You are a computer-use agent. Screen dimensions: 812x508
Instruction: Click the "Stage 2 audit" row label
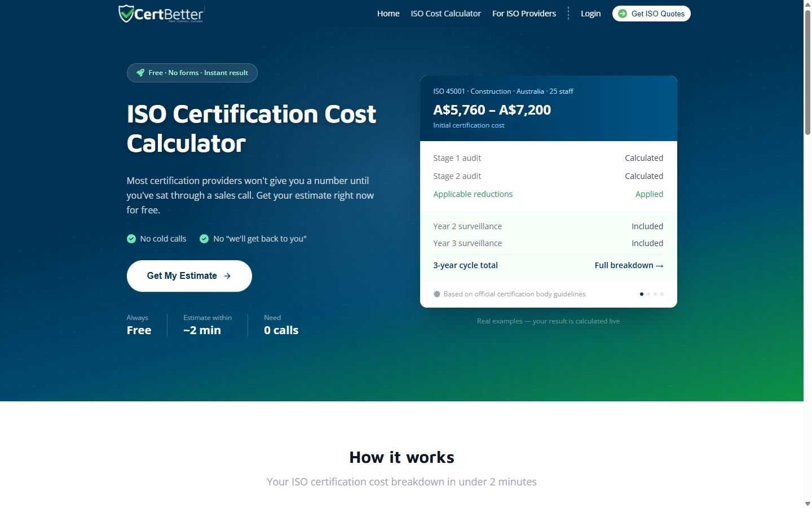click(457, 176)
